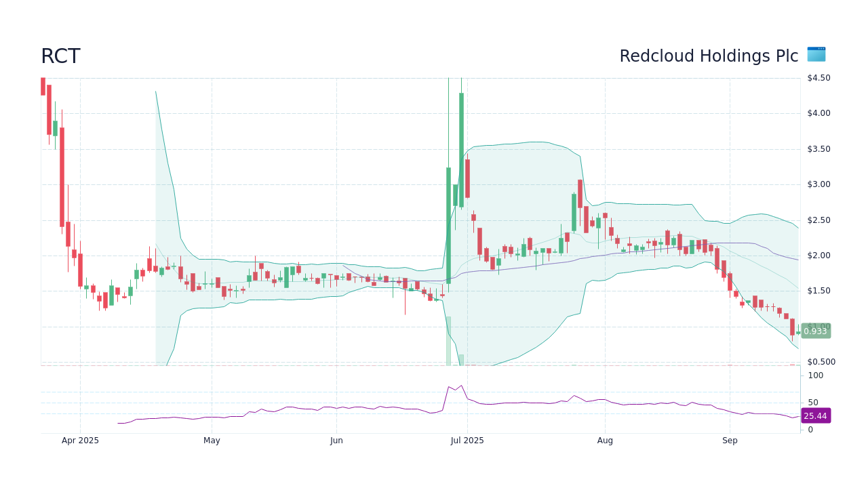
Task: Click the $4.50 price axis label
Action: tap(821, 77)
